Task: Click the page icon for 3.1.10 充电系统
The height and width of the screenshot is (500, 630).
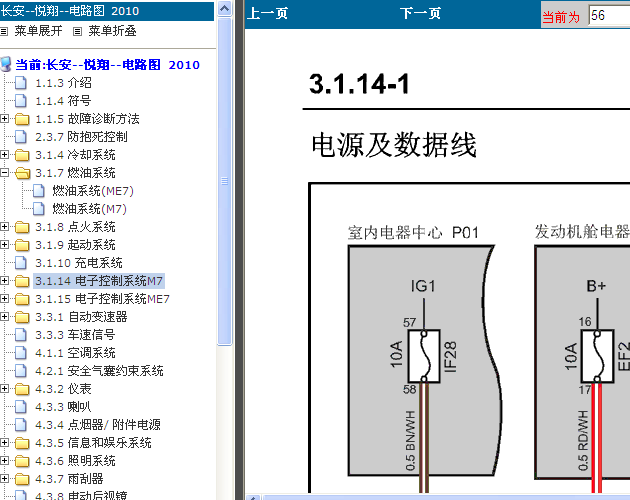Action: point(21,263)
